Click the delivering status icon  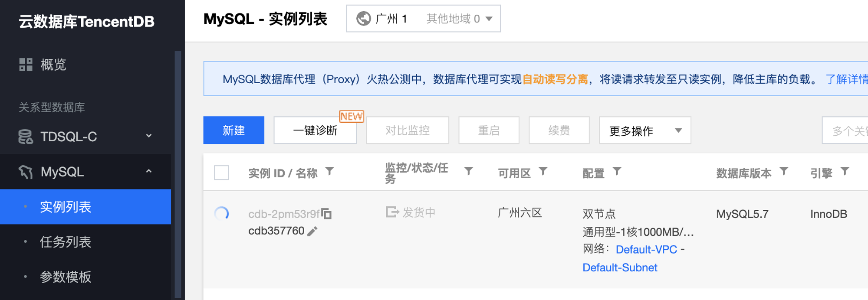click(x=392, y=212)
